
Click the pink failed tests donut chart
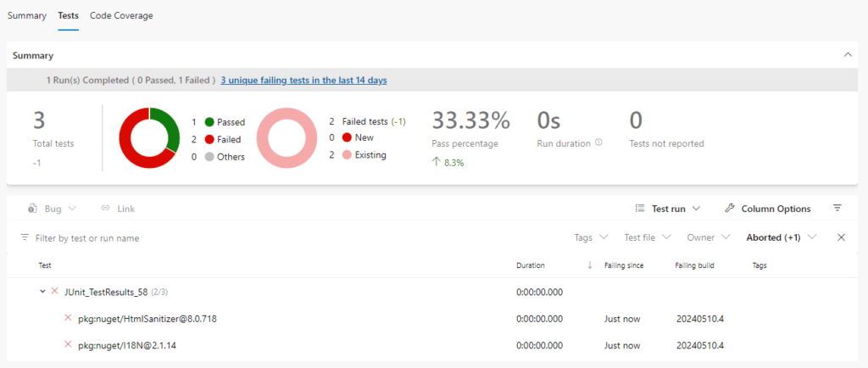287,138
